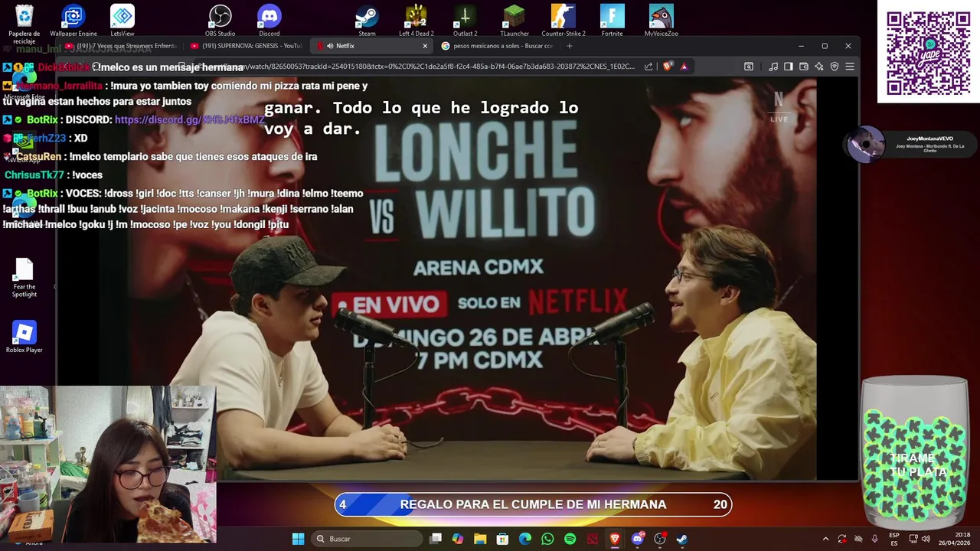Open File Explorer from the taskbar

480,539
